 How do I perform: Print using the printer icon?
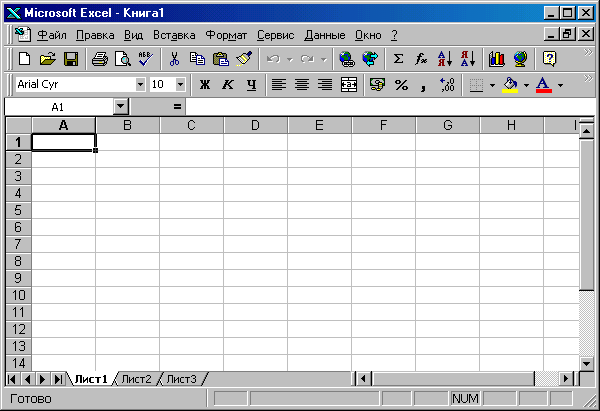pyautogui.click(x=100, y=59)
